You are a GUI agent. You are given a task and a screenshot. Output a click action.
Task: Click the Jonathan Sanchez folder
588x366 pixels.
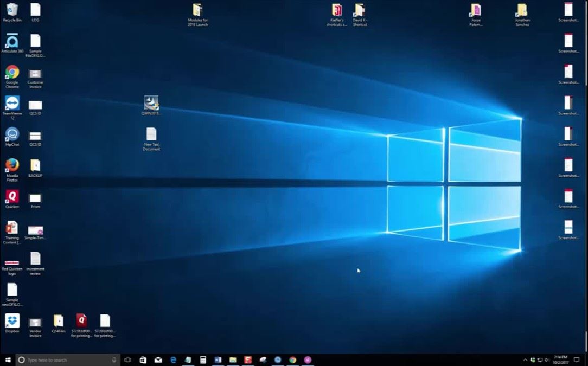[522, 10]
